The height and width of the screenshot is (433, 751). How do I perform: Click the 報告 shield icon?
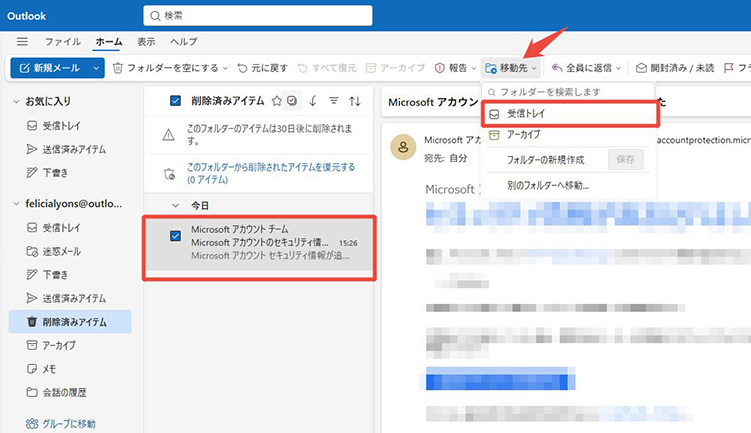tap(440, 68)
